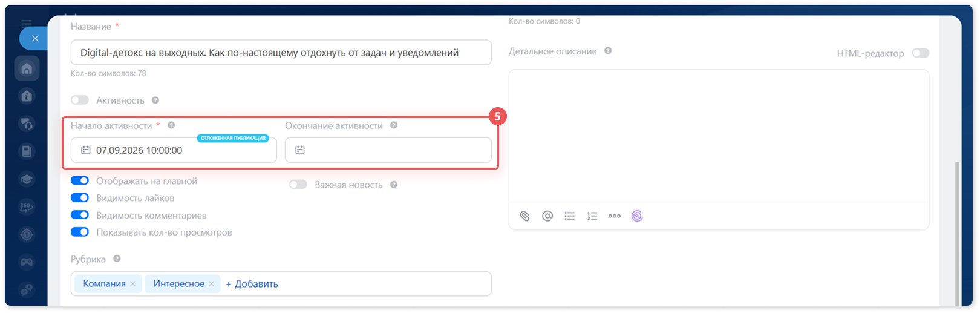Click the Детальное описание text area
Viewport: 980px width, 313px height.
[x=719, y=136]
